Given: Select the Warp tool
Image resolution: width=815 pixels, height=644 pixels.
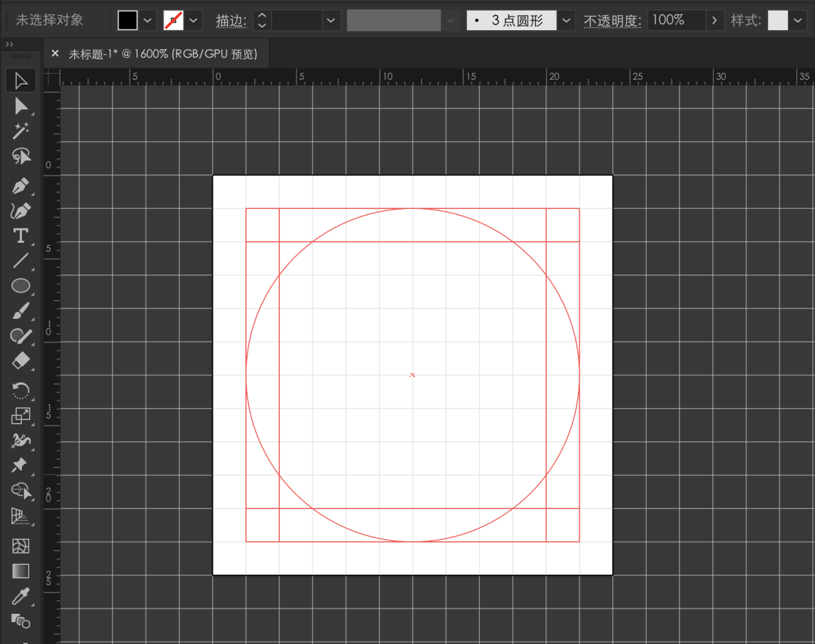Looking at the screenshot, I should [21, 440].
